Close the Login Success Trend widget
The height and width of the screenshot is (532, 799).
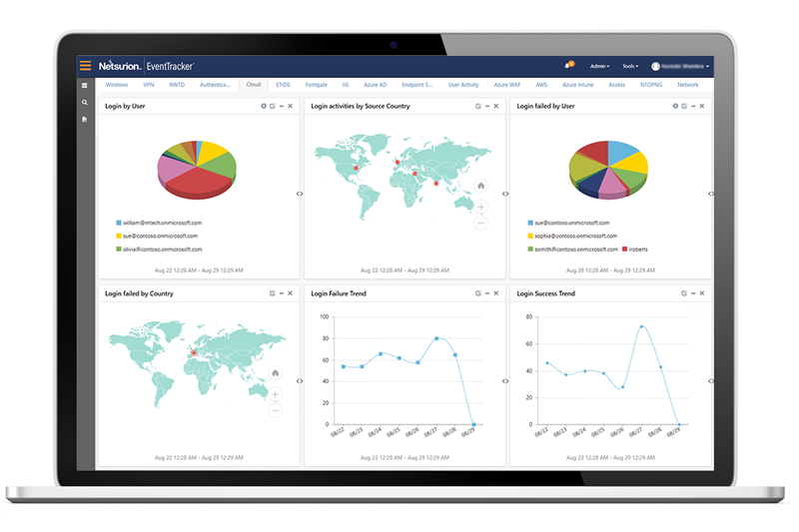pos(702,293)
